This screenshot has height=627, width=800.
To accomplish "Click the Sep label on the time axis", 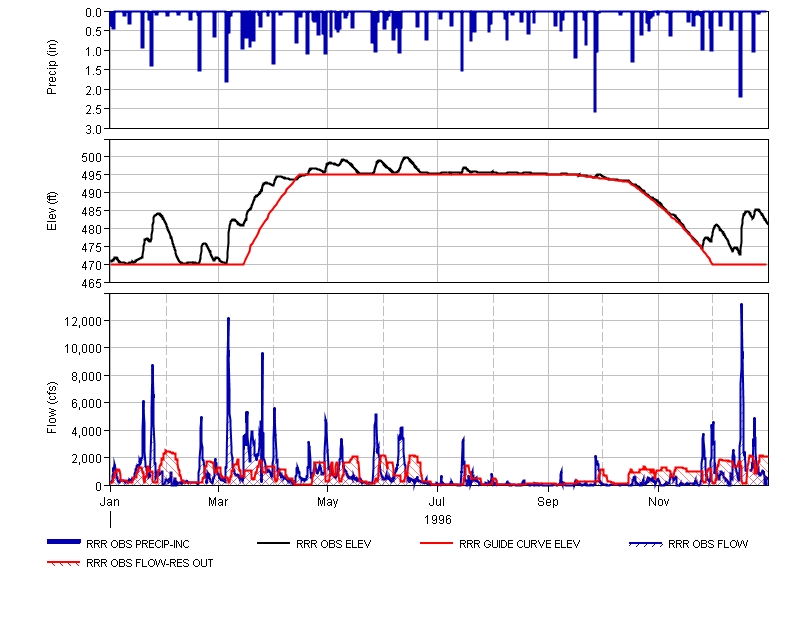I will 548,499.
